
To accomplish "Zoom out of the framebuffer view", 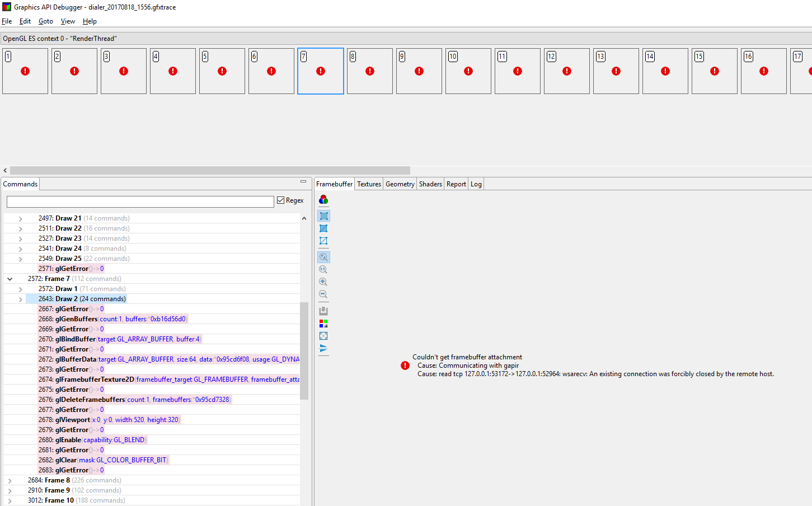I will (323, 294).
